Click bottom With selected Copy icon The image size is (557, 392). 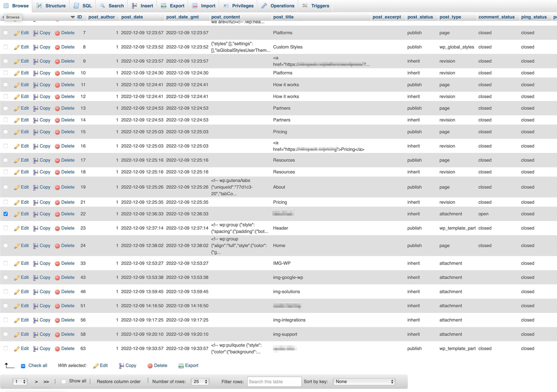tap(122, 366)
